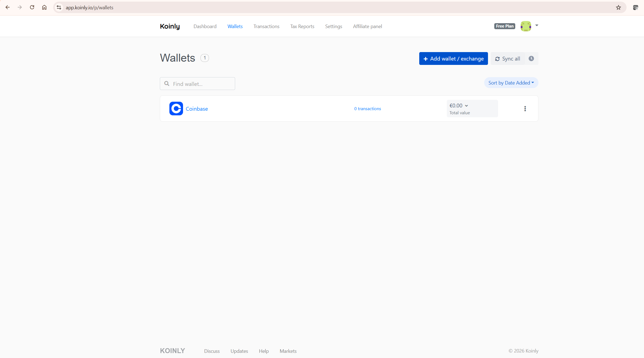The image size is (644, 358).
Task: Click the Add wallet / exchange button
Action: click(453, 58)
